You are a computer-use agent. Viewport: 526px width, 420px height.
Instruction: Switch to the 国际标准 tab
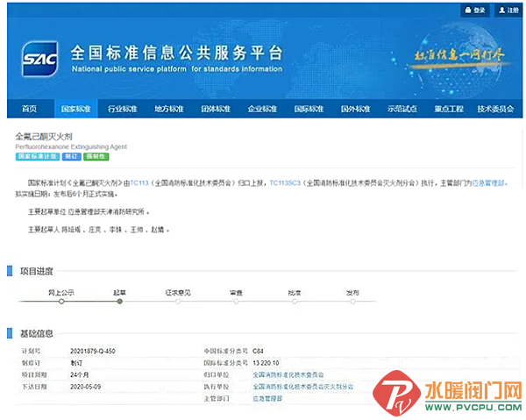pyautogui.click(x=309, y=109)
